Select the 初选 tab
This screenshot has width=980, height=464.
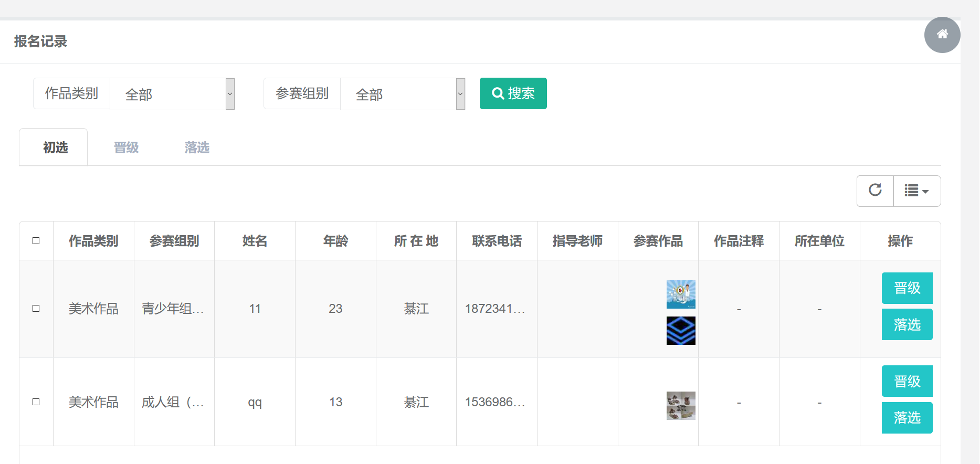(55, 147)
